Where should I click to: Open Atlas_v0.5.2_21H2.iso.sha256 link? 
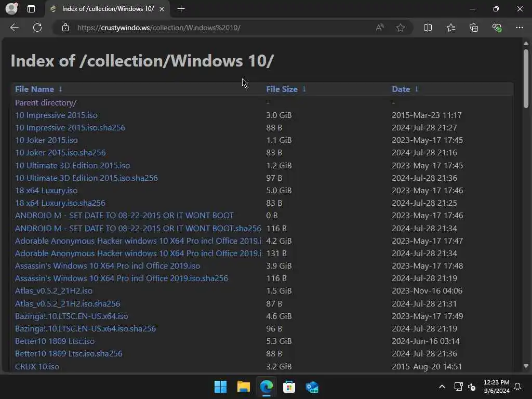click(x=68, y=303)
